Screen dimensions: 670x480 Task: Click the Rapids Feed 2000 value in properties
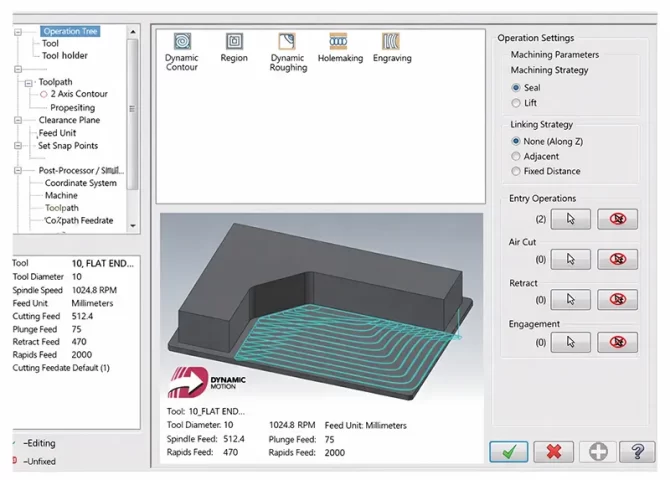(x=81, y=355)
